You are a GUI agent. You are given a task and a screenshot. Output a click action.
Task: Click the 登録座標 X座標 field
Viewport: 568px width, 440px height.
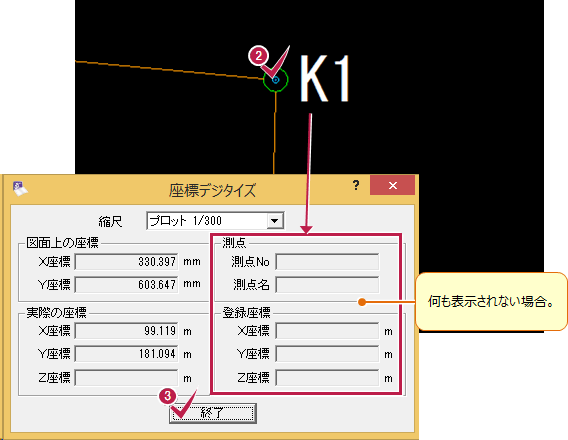[327, 331]
